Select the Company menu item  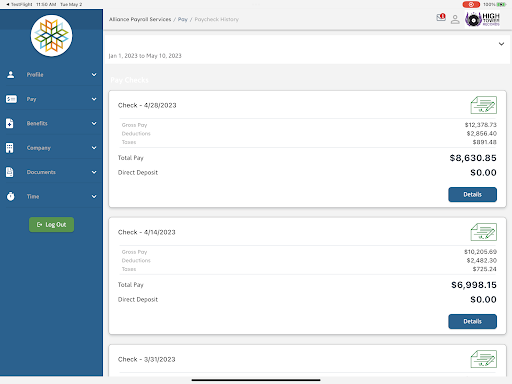pyautogui.click(x=51, y=148)
